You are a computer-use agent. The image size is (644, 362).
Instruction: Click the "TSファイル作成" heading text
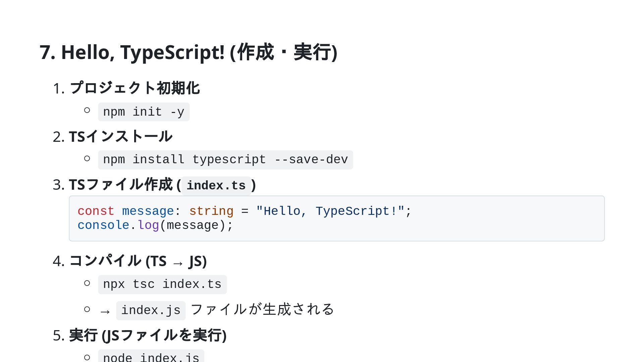point(121,185)
